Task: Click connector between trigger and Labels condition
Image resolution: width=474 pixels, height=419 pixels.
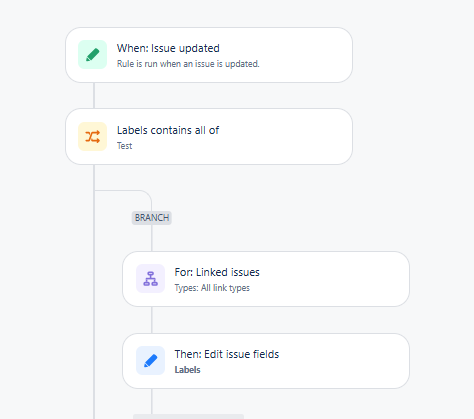Action: coord(94,95)
